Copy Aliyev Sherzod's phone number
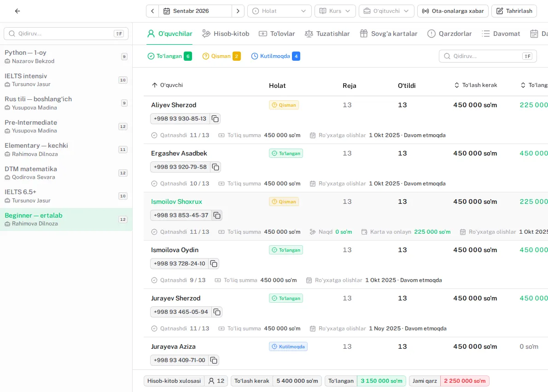This screenshot has width=548, height=392. coord(216,119)
